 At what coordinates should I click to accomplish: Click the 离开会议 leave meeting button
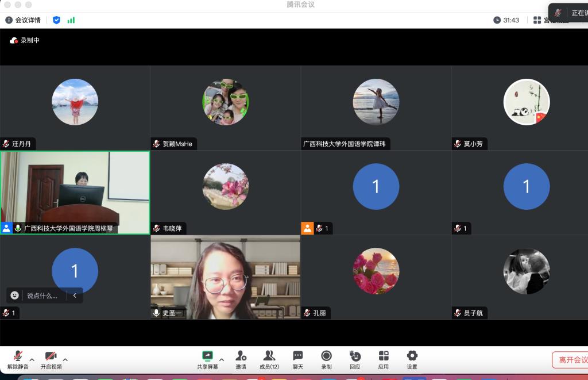(x=570, y=360)
